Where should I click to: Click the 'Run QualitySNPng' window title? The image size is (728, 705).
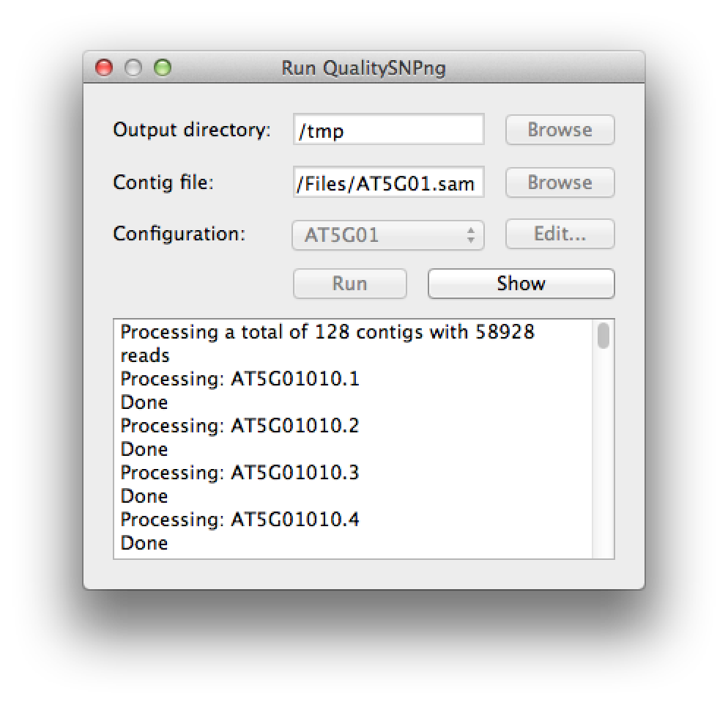363,69
